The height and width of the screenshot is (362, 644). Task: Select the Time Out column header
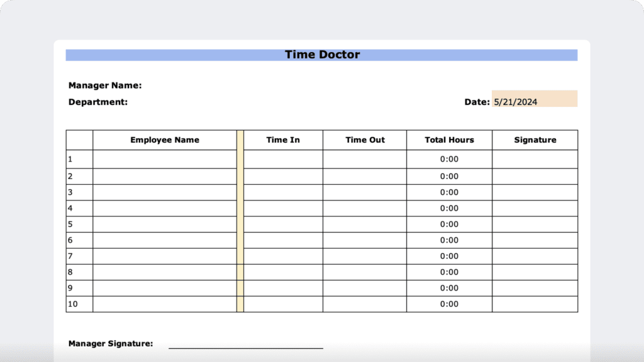coord(365,140)
